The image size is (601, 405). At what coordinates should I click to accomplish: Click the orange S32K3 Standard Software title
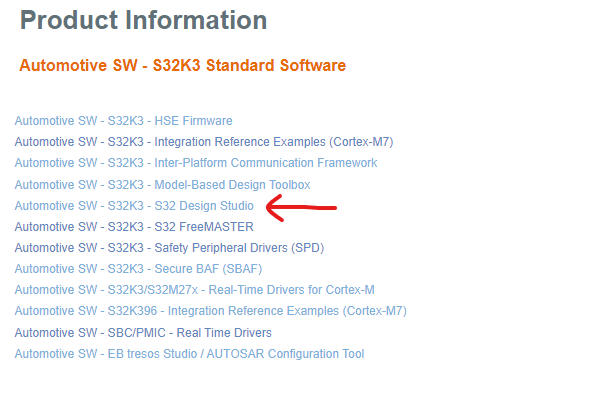pyautogui.click(x=182, y=66)
